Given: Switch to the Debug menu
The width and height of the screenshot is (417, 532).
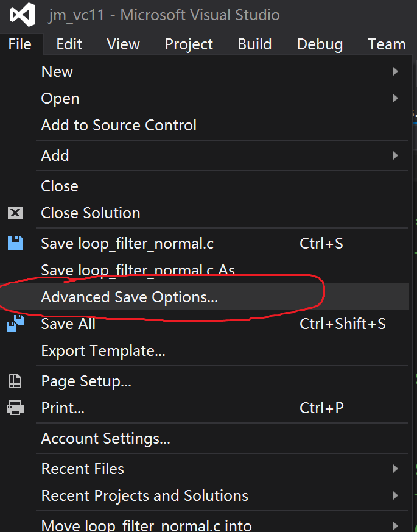Looking at the screenshot, I should click(x=320, y=44).
